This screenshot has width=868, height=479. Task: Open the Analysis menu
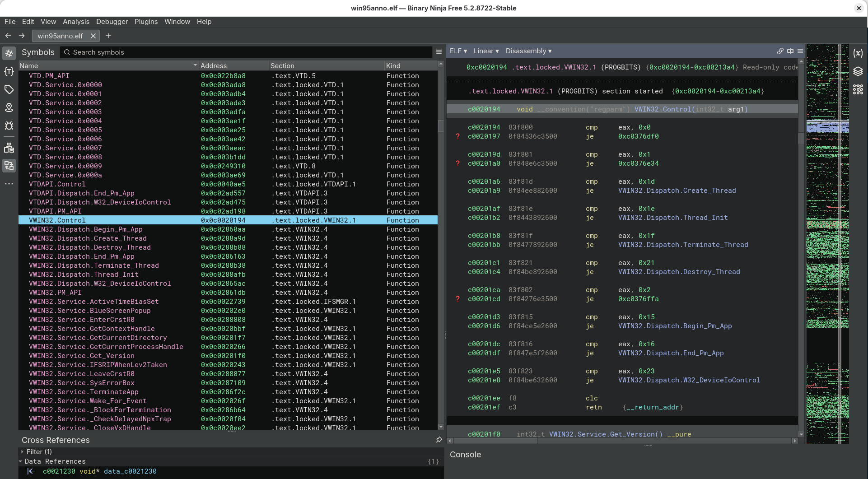76,22
